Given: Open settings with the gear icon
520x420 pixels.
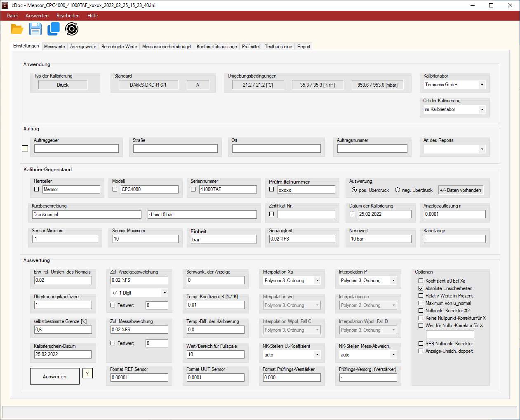Looking at the screenshot, I should pos(72,29).
